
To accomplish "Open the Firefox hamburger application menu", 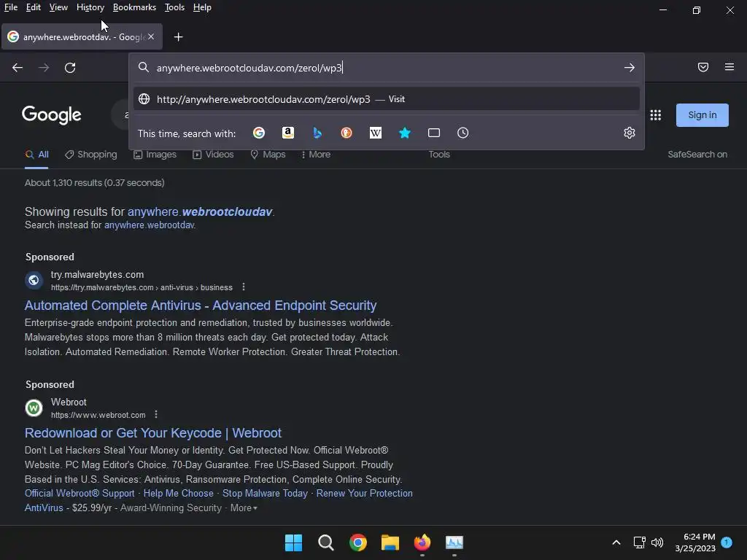I will [x=729, y=67].
